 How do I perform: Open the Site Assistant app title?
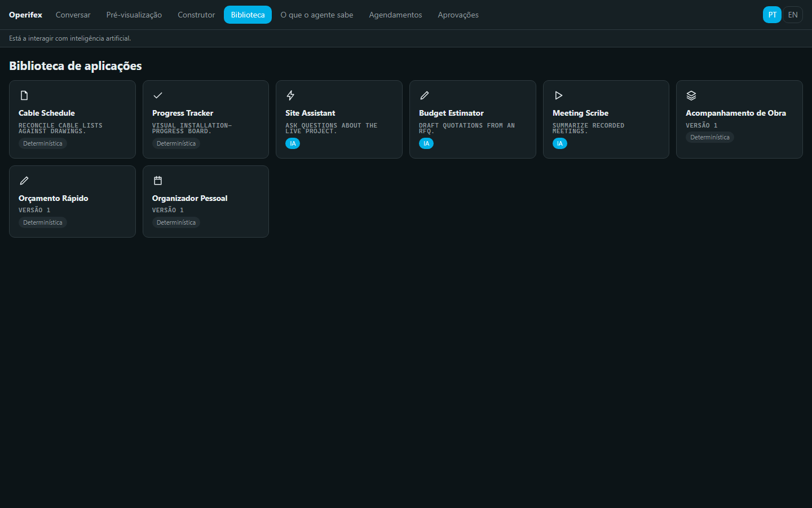click(x=310, y=113)
